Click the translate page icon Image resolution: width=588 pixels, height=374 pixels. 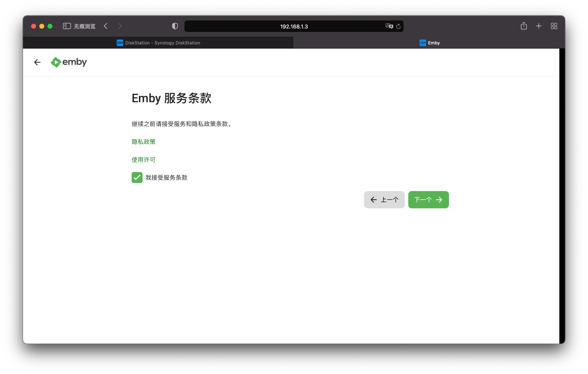[389, 26]
